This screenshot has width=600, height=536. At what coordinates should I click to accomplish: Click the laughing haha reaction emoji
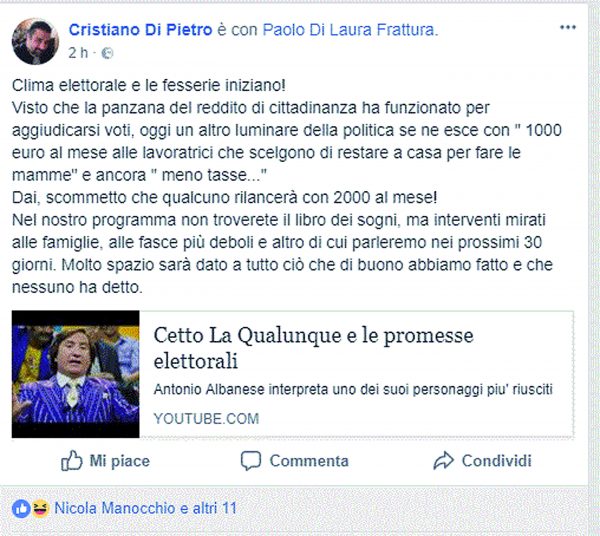click(x=40, y=508)
